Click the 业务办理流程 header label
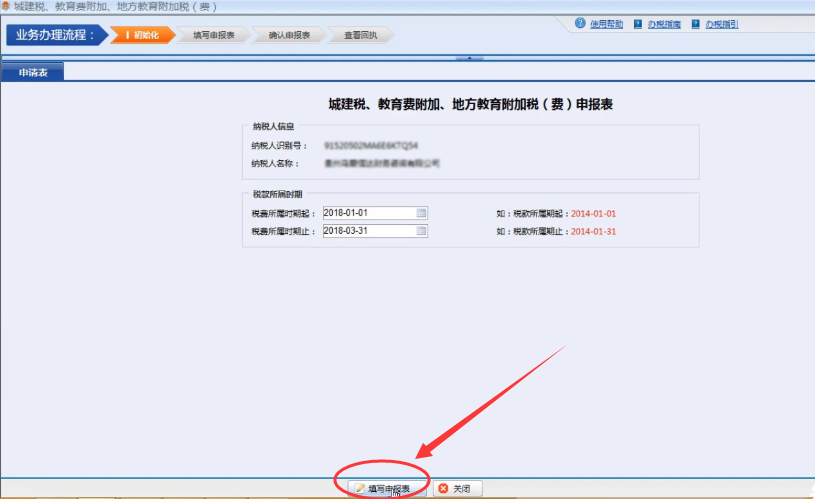The width and height of the screenshot is (815, 499). (x=55, y=35)
